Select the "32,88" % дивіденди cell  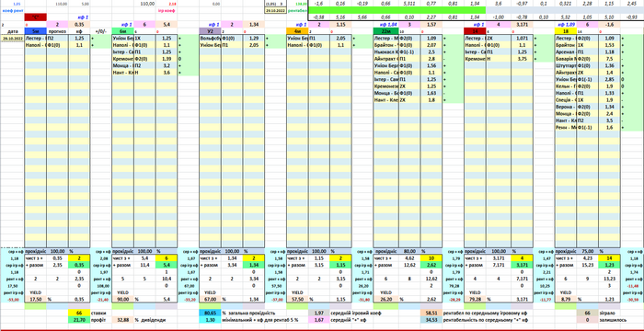(122, 320)
